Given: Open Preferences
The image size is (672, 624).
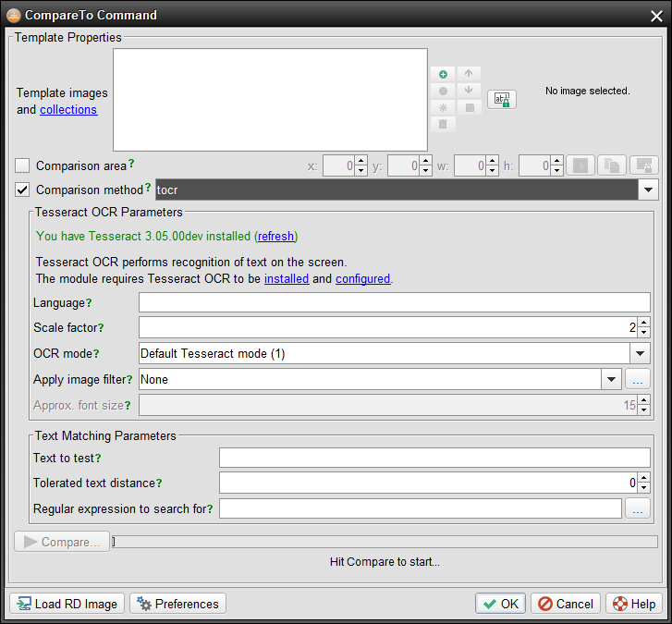Looking at the screenshot, I should tap(177, 604).
